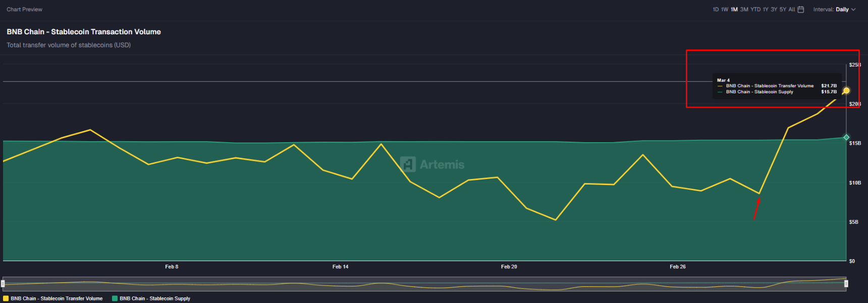Select the 1W time range
Screen dimensions: 868x303
coord(725,10)
